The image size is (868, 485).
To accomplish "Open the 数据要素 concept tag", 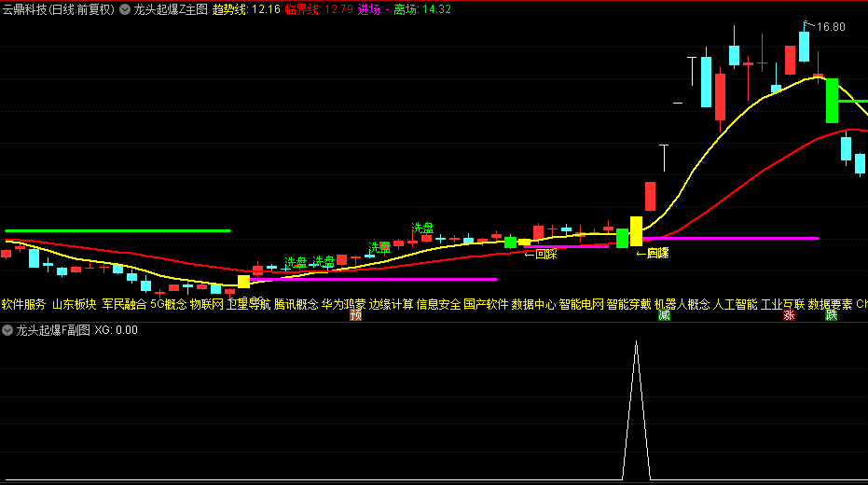I will 831,304.
